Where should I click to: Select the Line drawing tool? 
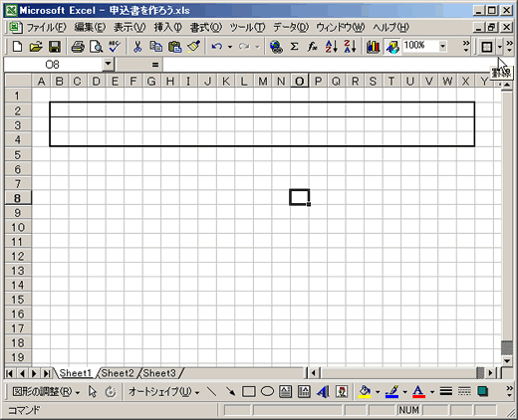[x=211, y=392]
